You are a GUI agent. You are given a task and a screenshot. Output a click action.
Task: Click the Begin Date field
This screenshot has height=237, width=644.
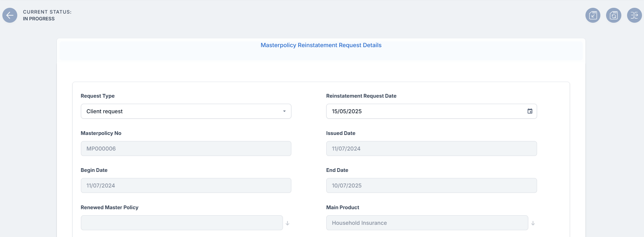point(186,185)
